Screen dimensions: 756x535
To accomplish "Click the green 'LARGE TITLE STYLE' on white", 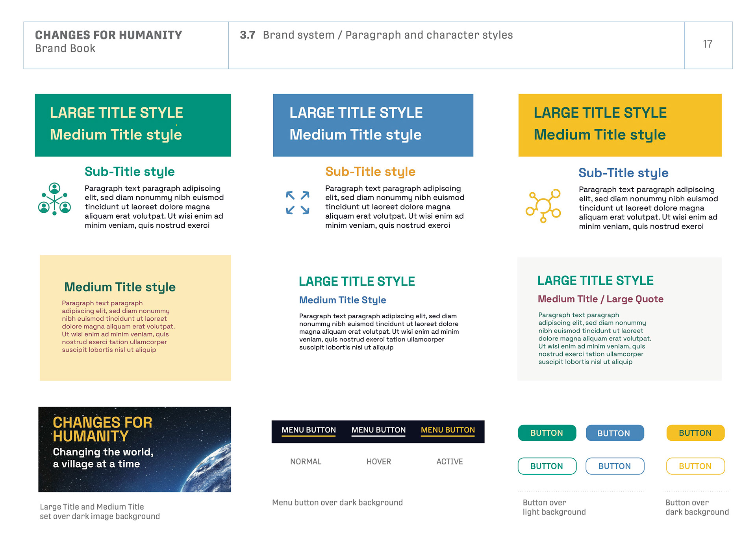I will 357,282.
